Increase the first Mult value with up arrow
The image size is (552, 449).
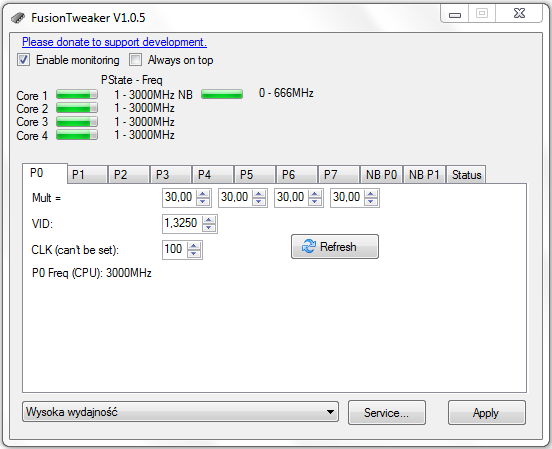click(203, 194)
